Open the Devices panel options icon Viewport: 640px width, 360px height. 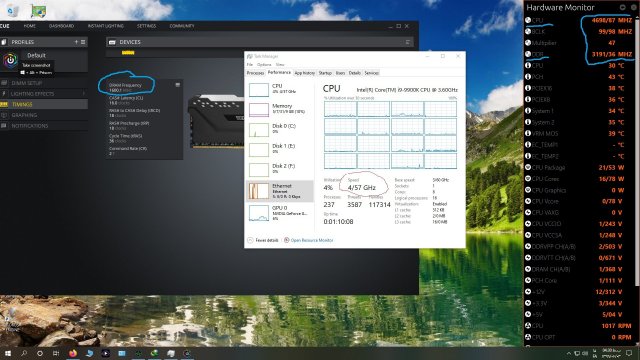coord(407,42)
